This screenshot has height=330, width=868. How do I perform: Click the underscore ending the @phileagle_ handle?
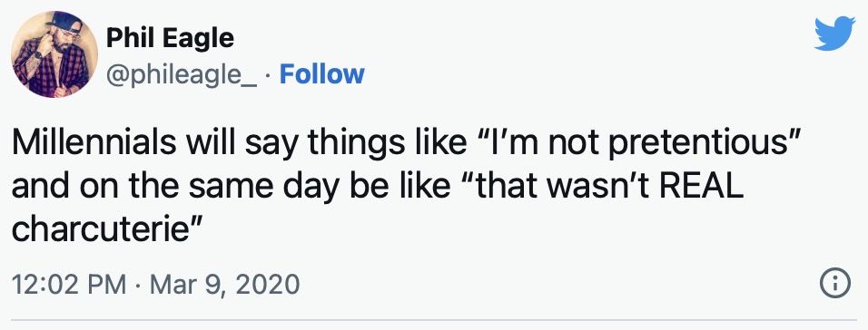click(250, 84)
